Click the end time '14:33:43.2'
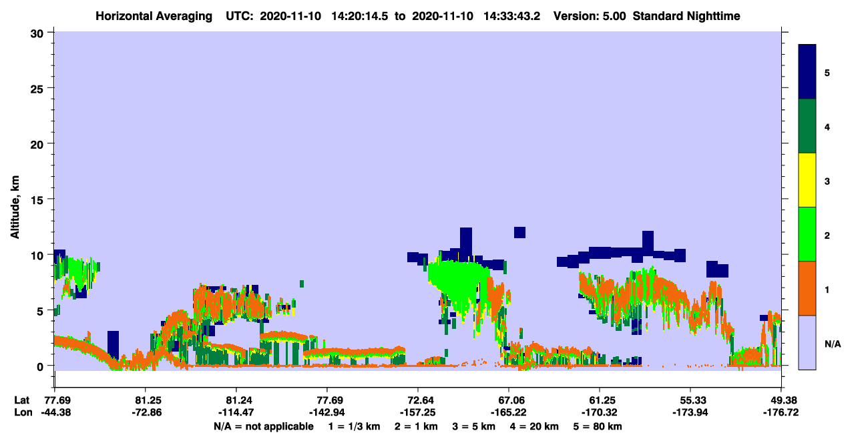Screen dimensions: 868x445 [x=511, y=16]
